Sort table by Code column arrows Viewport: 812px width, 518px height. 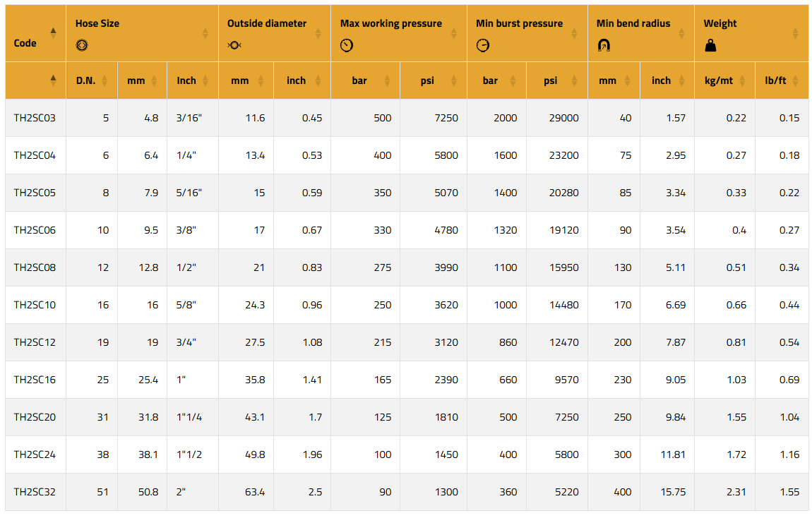(x=53, y=33)
